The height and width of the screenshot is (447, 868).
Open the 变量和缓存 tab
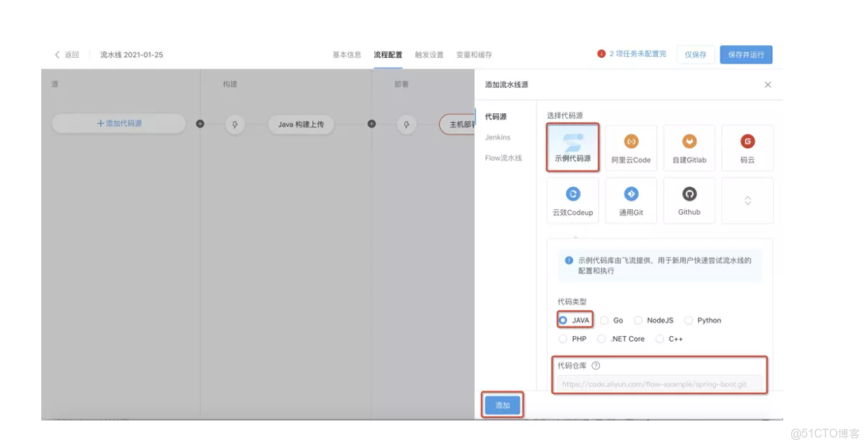pos(474,55)
